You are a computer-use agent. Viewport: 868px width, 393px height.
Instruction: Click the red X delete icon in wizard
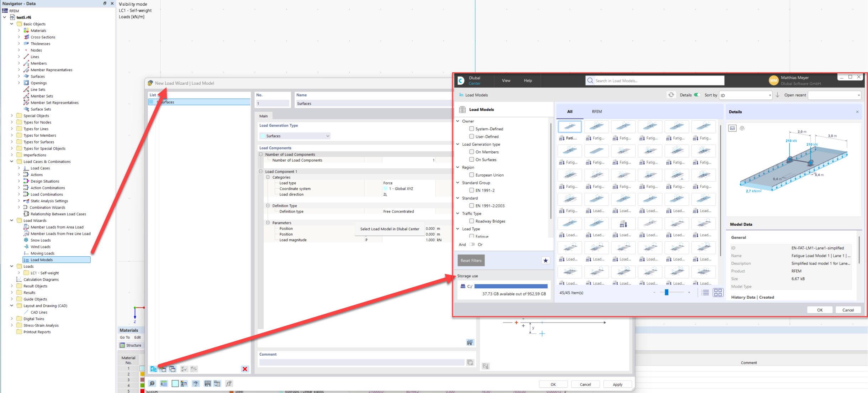245,369
